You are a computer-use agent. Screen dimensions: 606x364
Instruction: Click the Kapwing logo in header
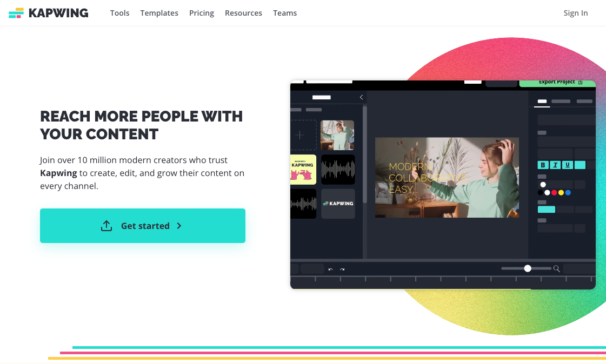tap(48, 13)
